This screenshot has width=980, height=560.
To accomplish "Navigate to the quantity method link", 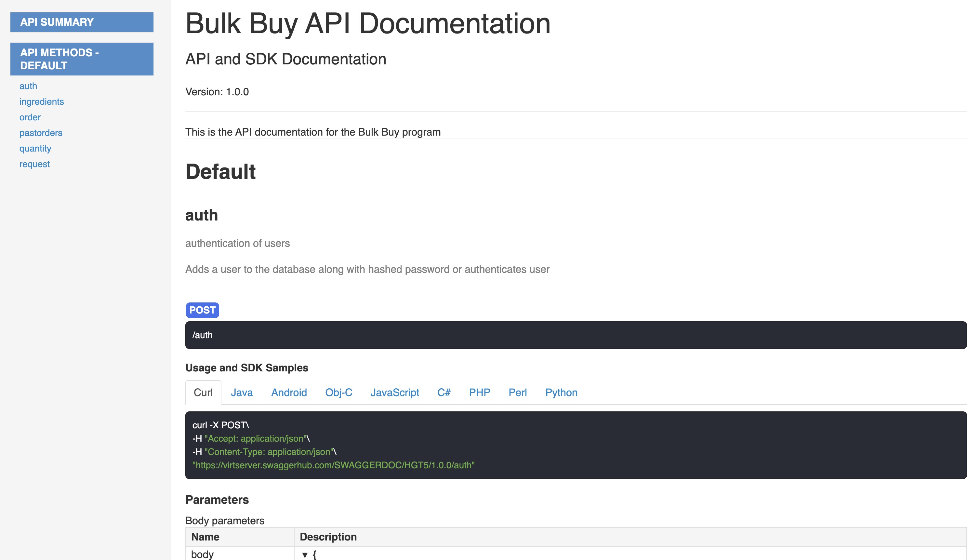I will point(35,149).
